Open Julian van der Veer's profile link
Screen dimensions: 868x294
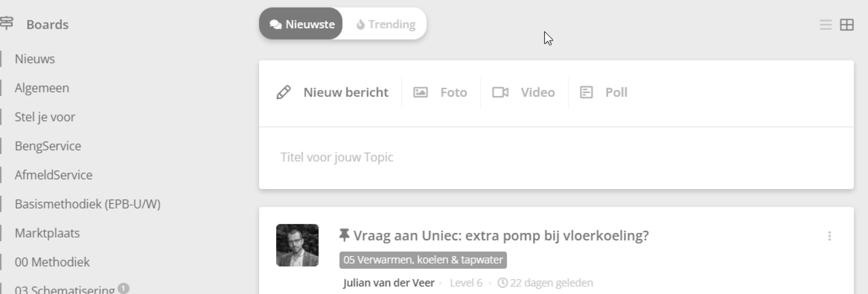[x=388, y=283]
